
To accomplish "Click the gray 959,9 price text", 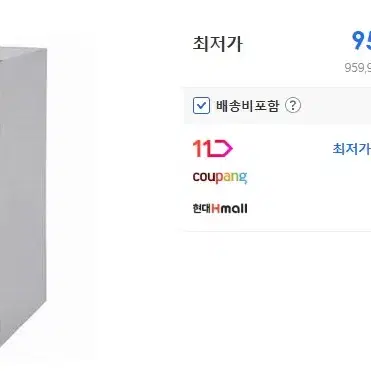I will pos(358,68).
